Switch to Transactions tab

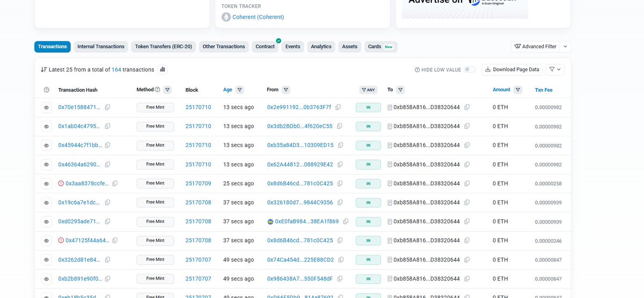53,47
